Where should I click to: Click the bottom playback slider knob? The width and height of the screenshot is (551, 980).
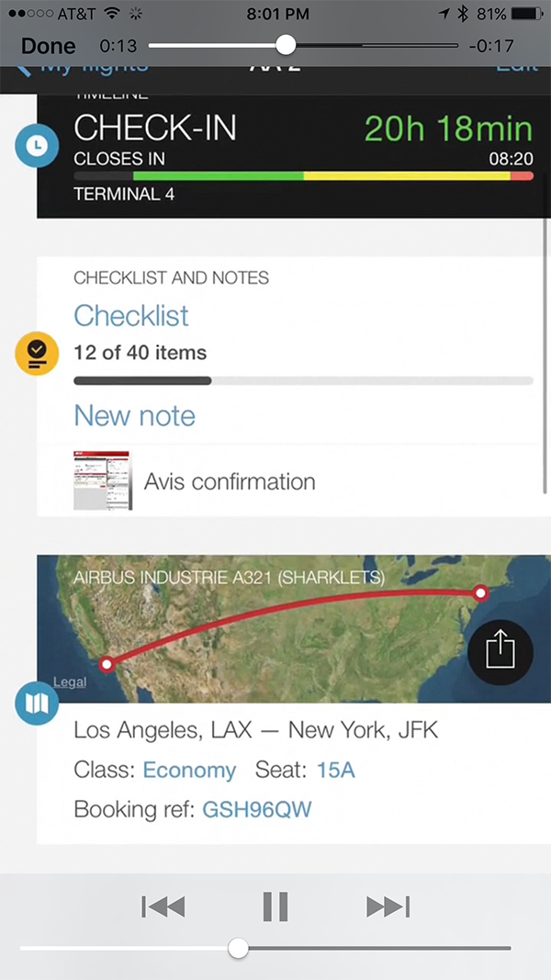[239, 948]
